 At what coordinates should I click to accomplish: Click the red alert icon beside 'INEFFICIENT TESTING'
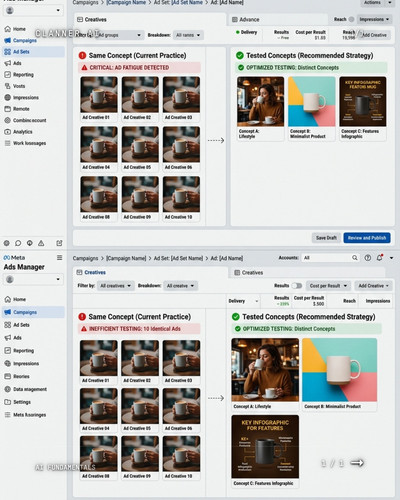click(x=84, y=329)
